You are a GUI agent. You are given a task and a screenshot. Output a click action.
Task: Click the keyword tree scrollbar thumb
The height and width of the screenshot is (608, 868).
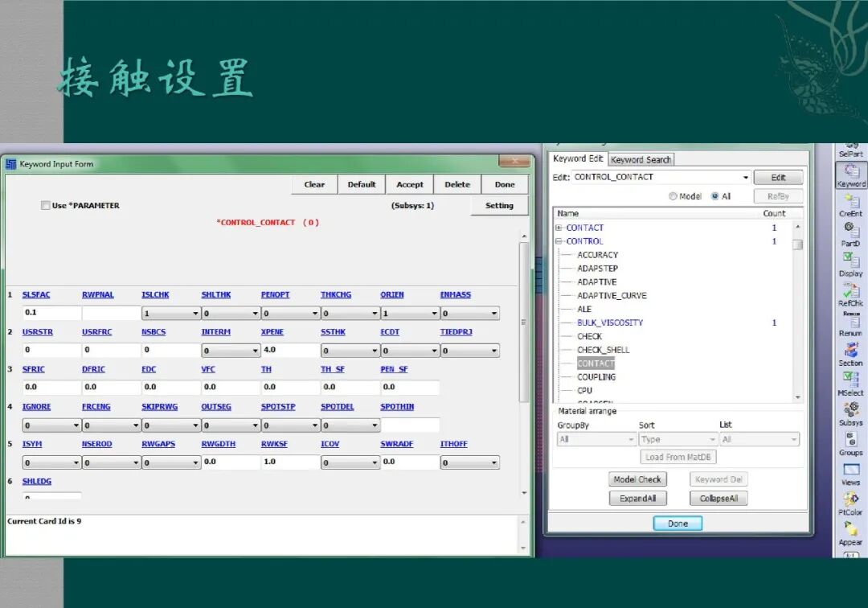[798, 244]
